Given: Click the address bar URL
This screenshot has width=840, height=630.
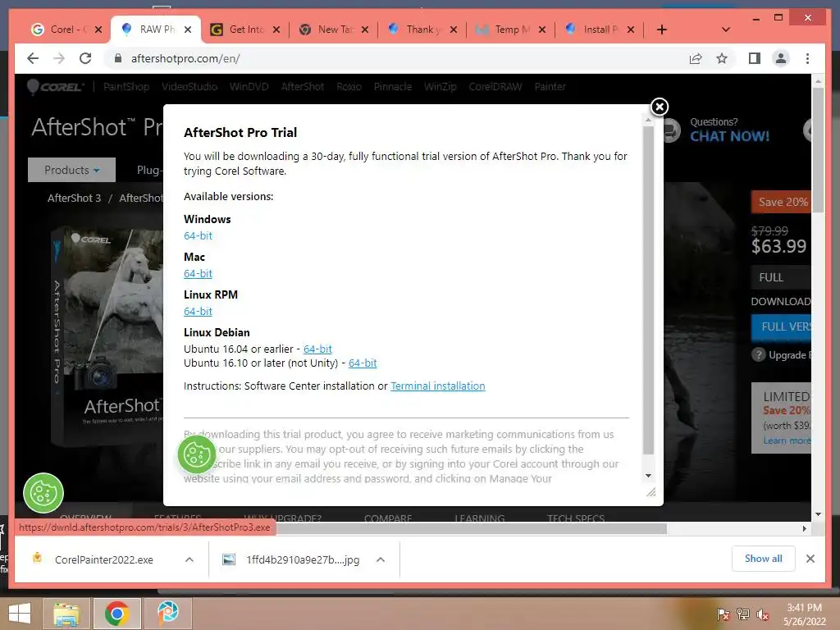Looking at the screenshot, I should 185,58.
